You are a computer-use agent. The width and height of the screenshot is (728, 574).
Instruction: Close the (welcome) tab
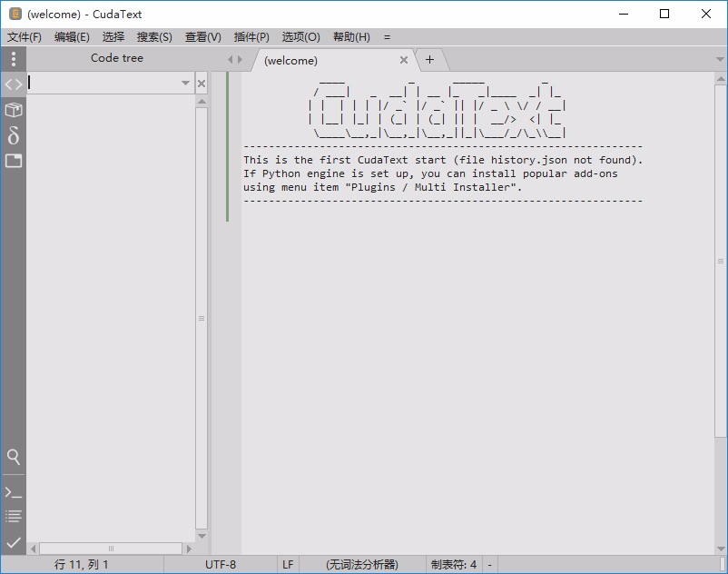404,60
